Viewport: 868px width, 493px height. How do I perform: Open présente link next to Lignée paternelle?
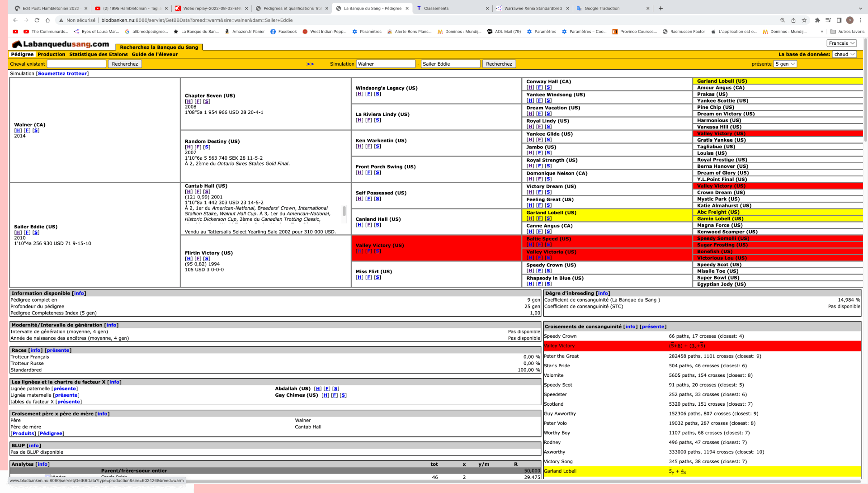[x=65, y=389]
